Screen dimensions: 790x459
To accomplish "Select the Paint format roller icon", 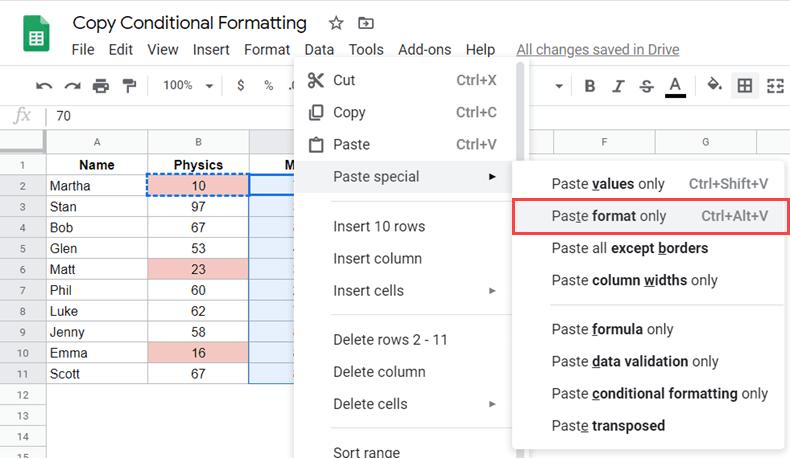I will point(128,86).
